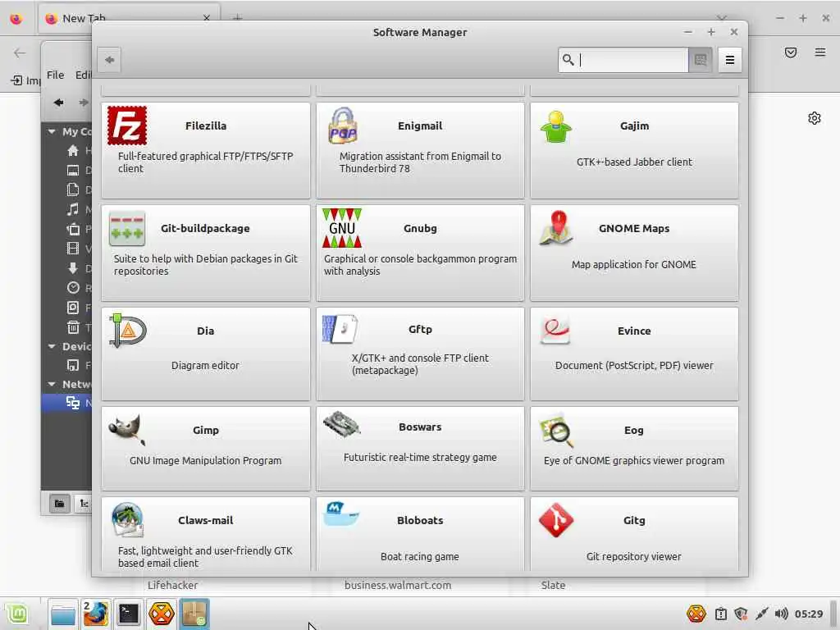Click the Enigmail PGP padlock icon
Image resolution: width=840 pixels, height=630 pixels.
click(343, 126)
